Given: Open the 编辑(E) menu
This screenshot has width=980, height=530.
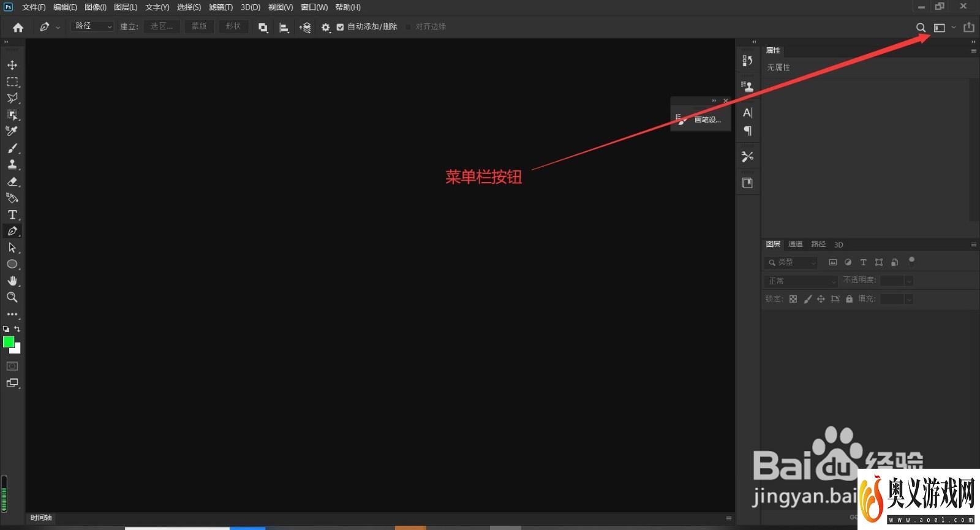Looking at the screenshot, I should [65, 7].
